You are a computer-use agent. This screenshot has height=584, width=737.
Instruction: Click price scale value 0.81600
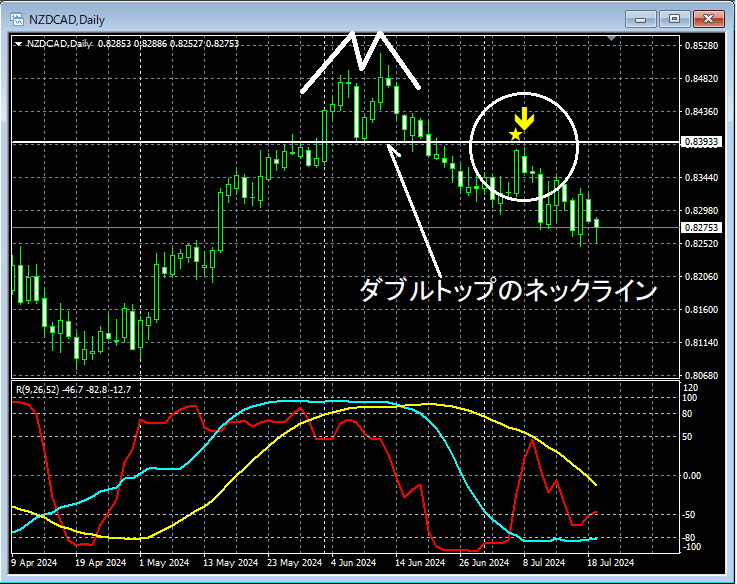pyautogui.click(x=702, y=309)
